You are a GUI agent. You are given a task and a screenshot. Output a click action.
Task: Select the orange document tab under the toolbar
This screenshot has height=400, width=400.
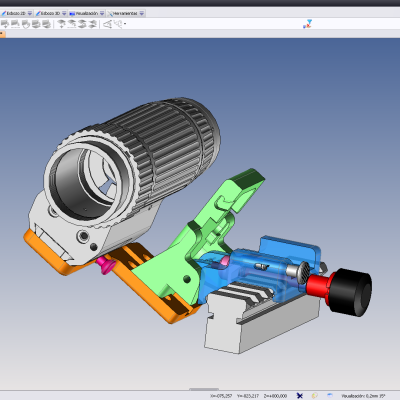click(2, 34)
